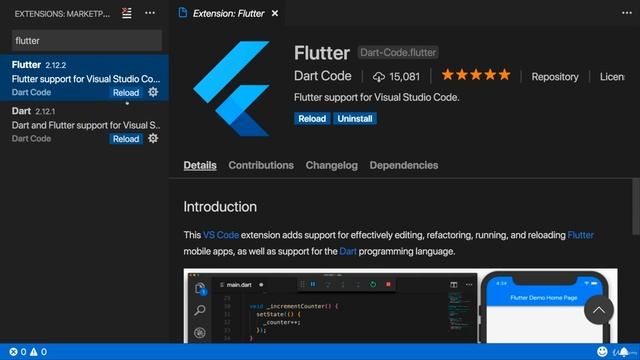
Task: Open the Repository link
Action: coord(555,77)
